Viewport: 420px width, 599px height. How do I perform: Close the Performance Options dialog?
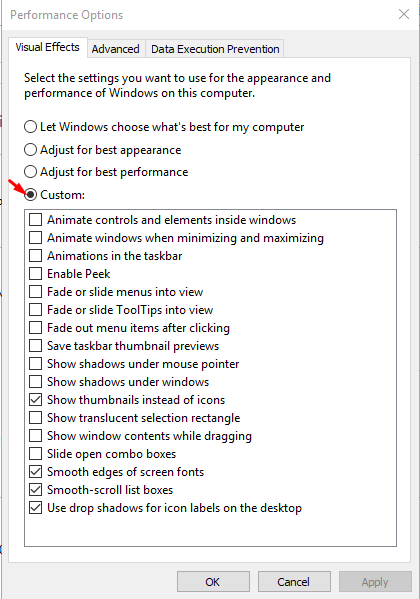(x=404, y=15)
